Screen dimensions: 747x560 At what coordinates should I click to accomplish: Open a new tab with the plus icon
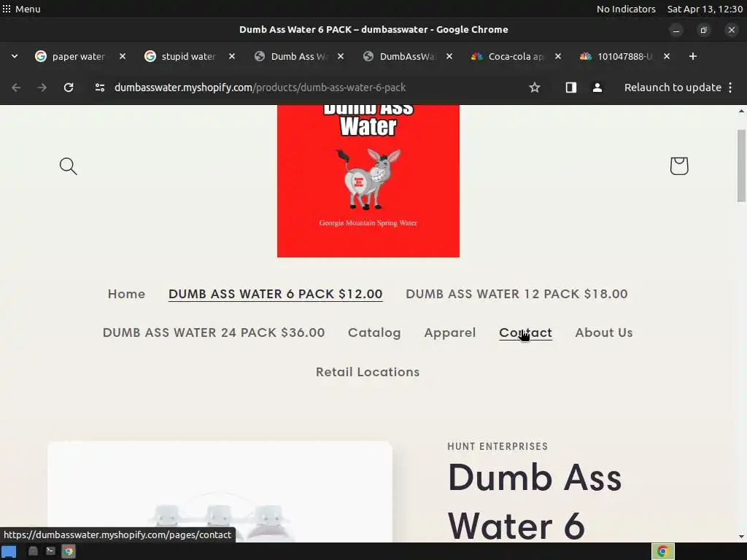[693, 56]
